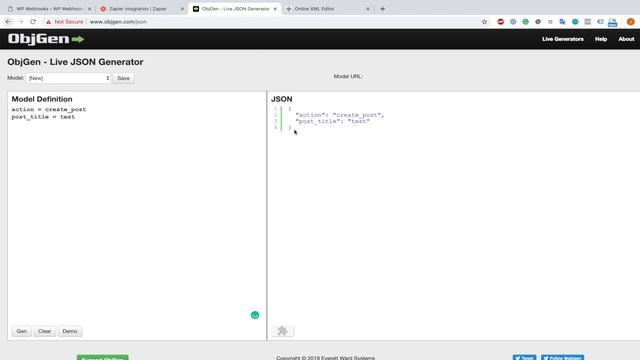Click the ObjGen - Live JSON Generator heading

click(x=75, y=62)
